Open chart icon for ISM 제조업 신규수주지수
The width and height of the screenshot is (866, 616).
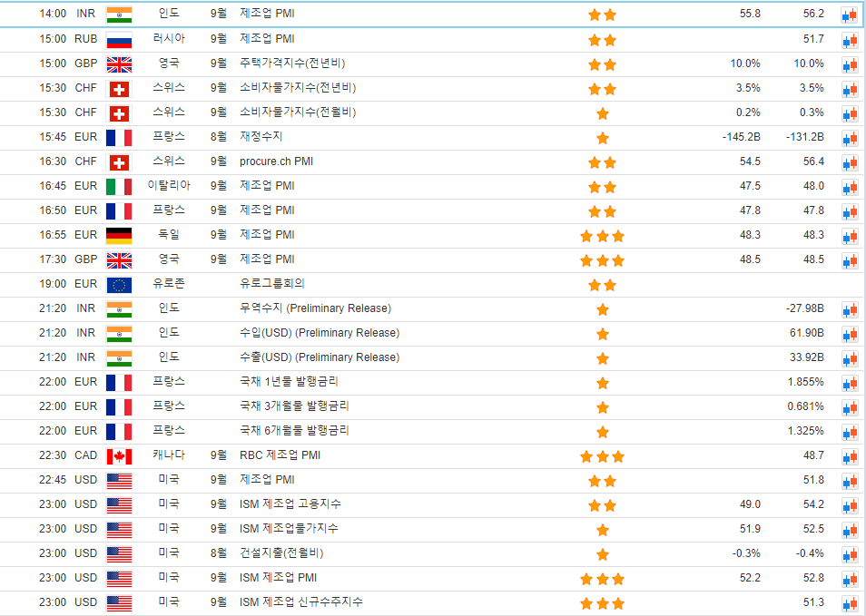(x=849, y=603)
